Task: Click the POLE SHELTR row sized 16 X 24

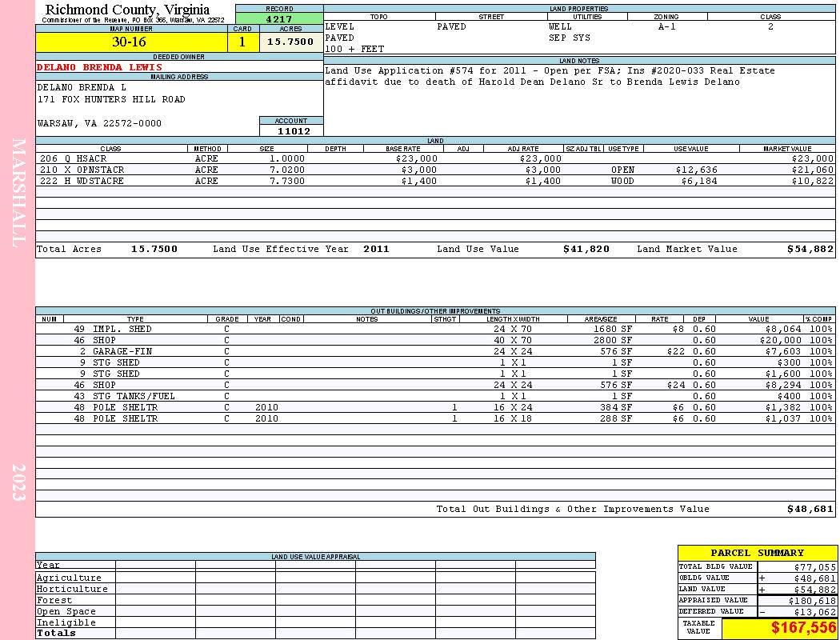Action: (435, 407)
